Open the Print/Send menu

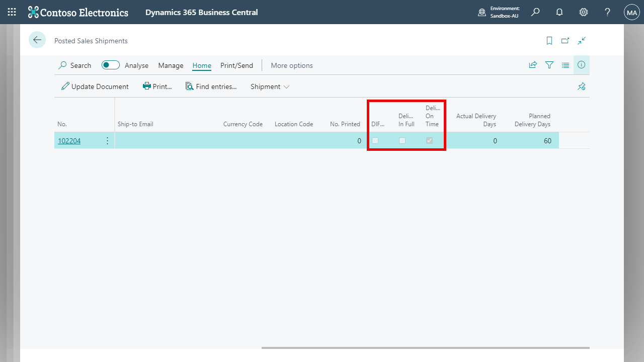coord(236,65)
